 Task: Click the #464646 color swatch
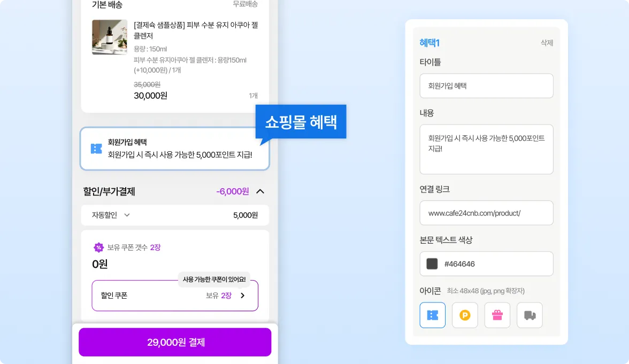click(x=432, y=264)
